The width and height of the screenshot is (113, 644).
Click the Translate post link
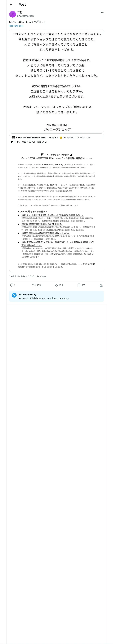pyautogui.click(x=16, y=26)
